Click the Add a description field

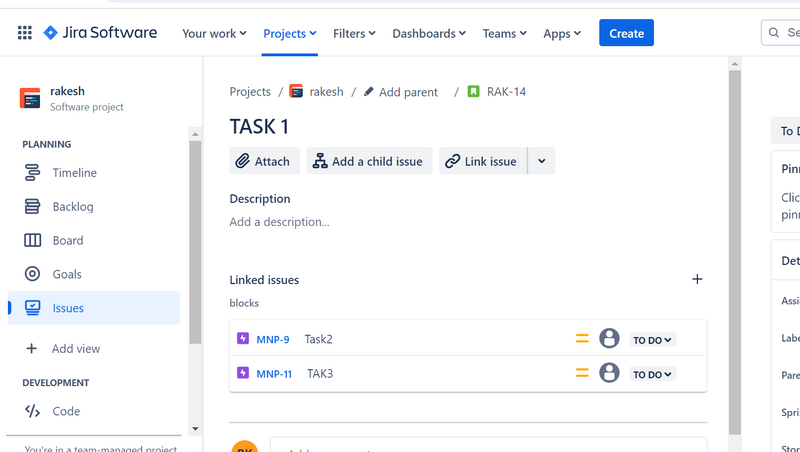coord(279,222)
